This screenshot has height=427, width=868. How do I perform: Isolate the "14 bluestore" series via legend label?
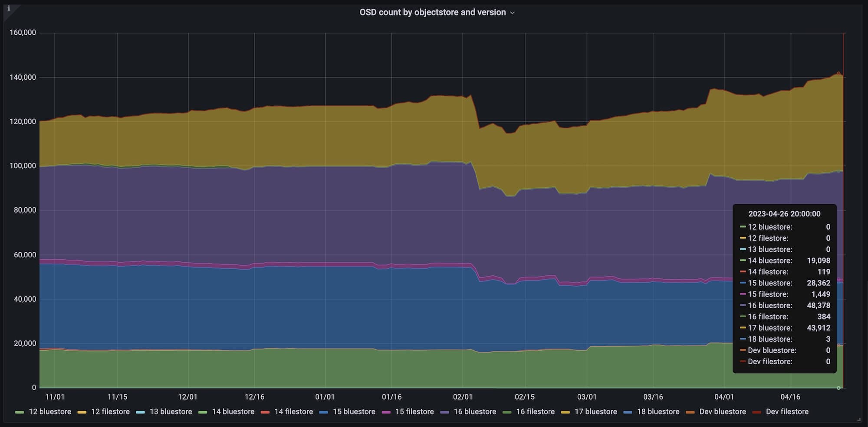click(x=233, y=412)
